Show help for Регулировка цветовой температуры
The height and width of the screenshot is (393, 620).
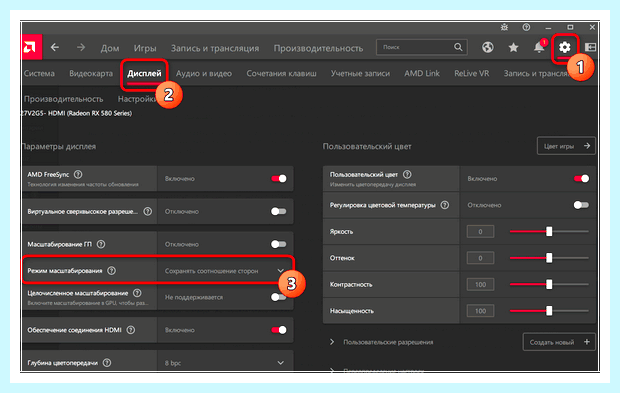(x=444, y=205)
